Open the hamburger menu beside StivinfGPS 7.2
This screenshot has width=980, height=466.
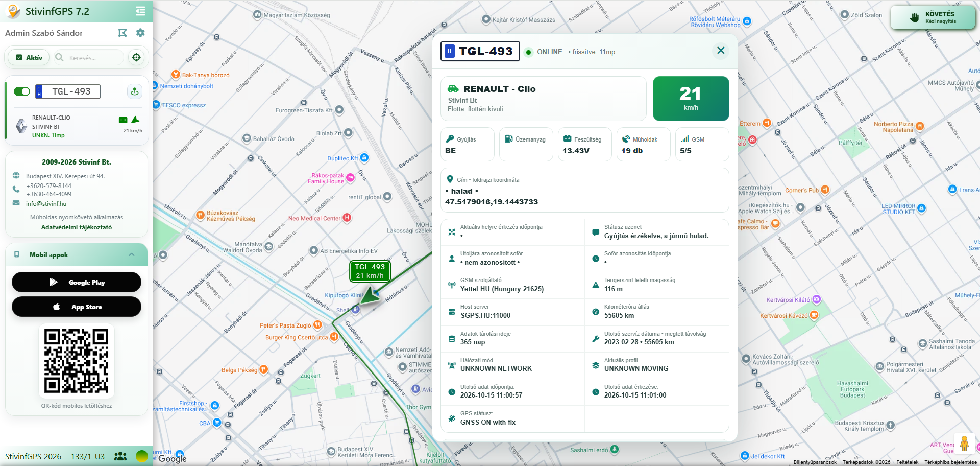[140, 11]
